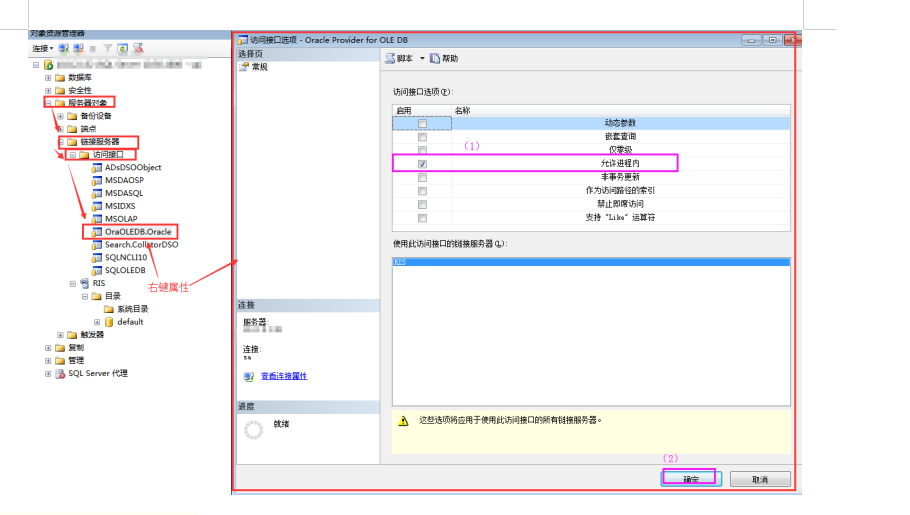This screenshot has height=515, width=910.
Task: Click the 脚本 script icon in dialog toolbar
Action: [390, 58]
